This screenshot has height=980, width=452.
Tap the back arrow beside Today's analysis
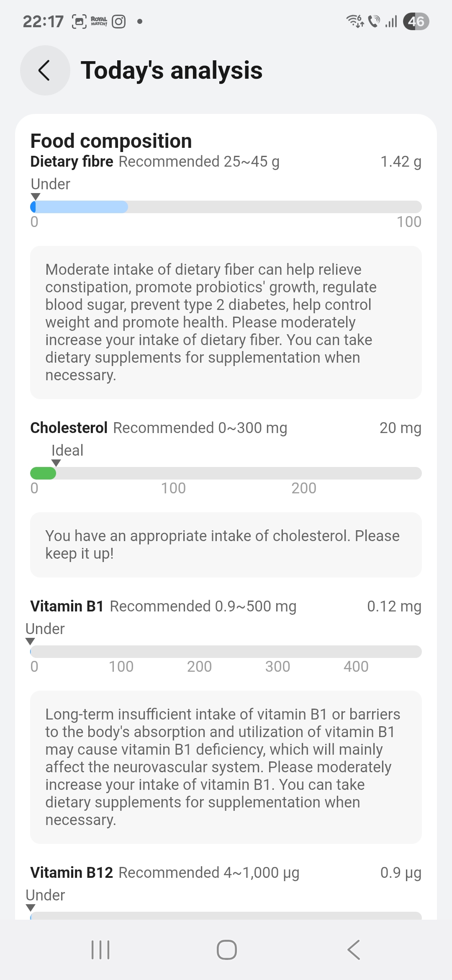tap(45, 70)
